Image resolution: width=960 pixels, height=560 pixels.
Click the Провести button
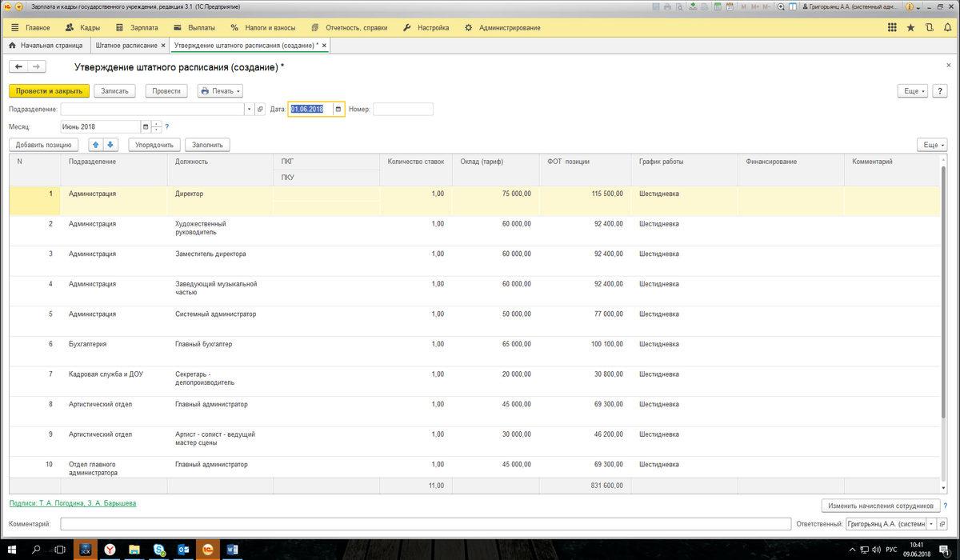(166, 91)
